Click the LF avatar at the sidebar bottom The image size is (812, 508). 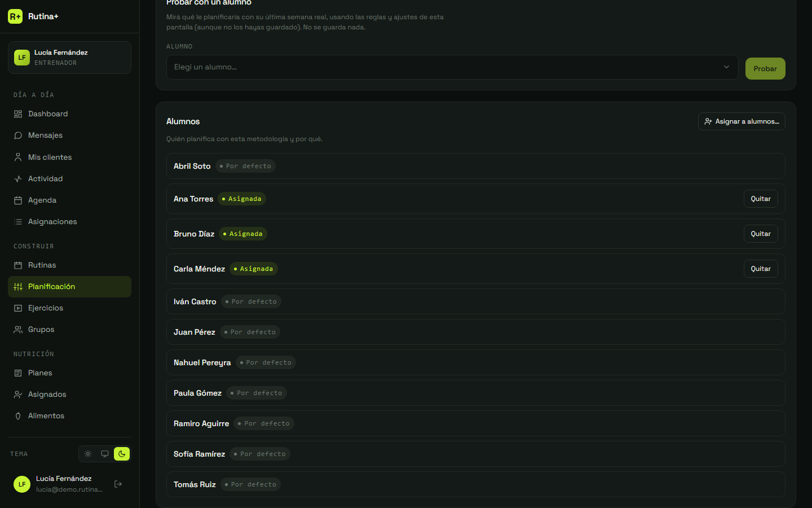22,484
